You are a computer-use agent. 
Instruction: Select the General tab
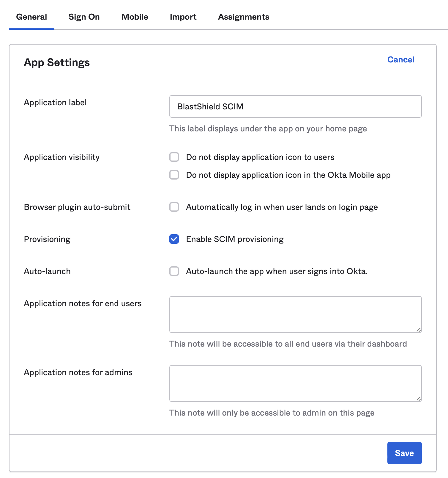point(31,17)
